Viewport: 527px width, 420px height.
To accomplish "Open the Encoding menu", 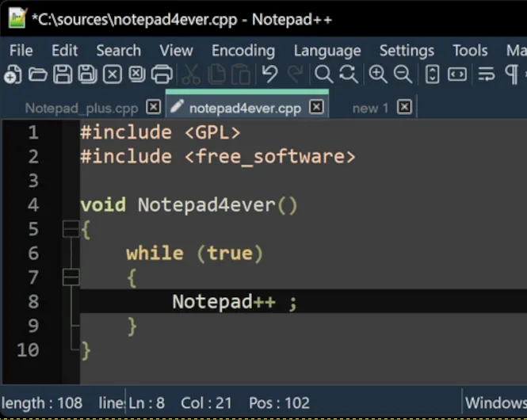I will click(x=242, y=50).
